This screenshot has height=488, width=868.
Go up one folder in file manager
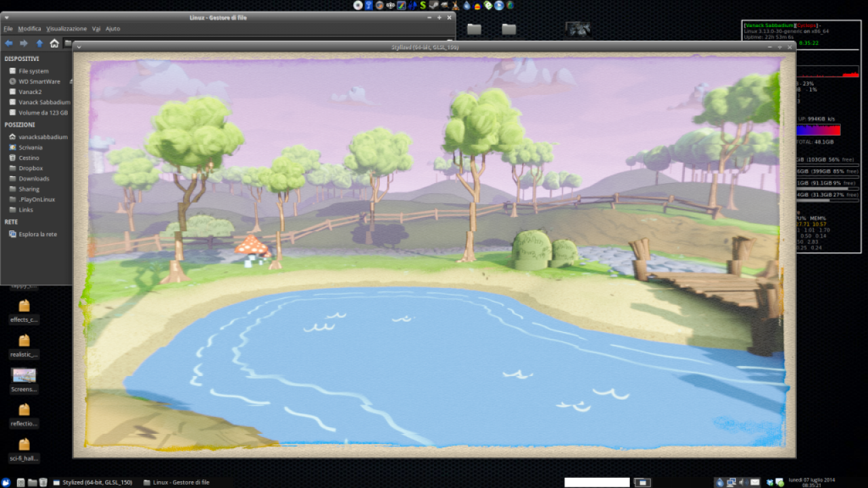point(39,43)
